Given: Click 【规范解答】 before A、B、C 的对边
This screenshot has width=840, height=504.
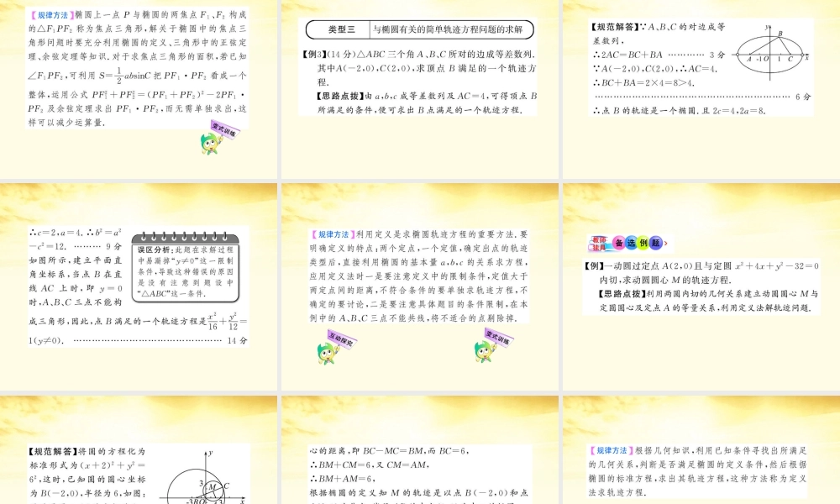Looking at the screenshot, I should pos(616,27).
